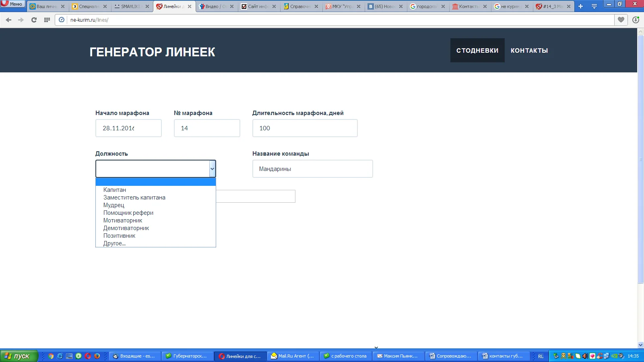Open the Opera Меню button
This screenshot has width=644, height=362.
pos(12,4)
